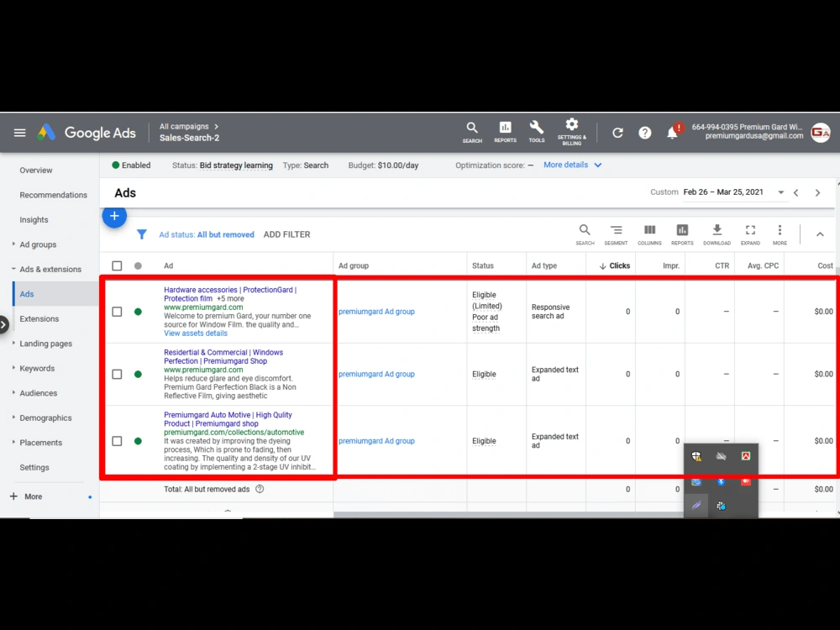The image size is (840, 630).
Task: Open the Segment tool
Action: tap(616, 234)
